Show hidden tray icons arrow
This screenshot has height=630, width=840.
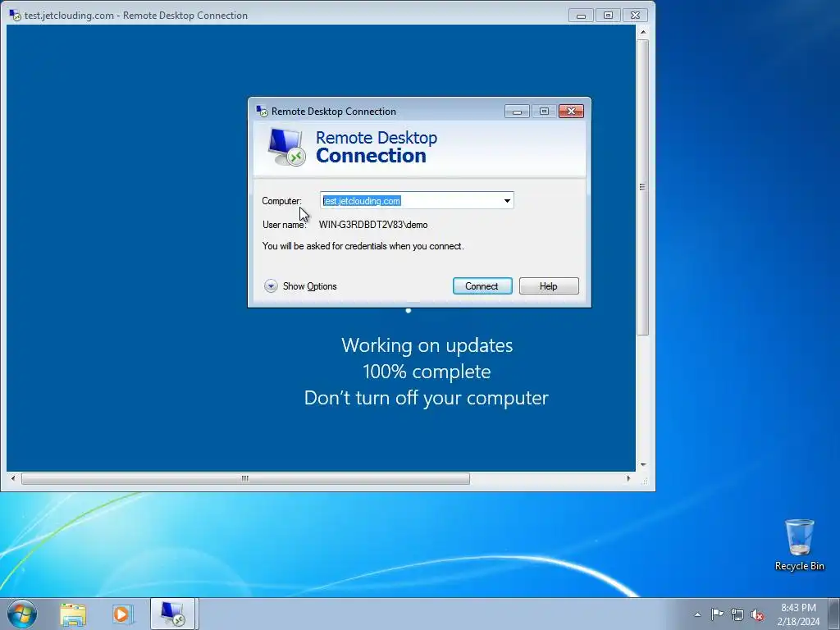(697, 614)
